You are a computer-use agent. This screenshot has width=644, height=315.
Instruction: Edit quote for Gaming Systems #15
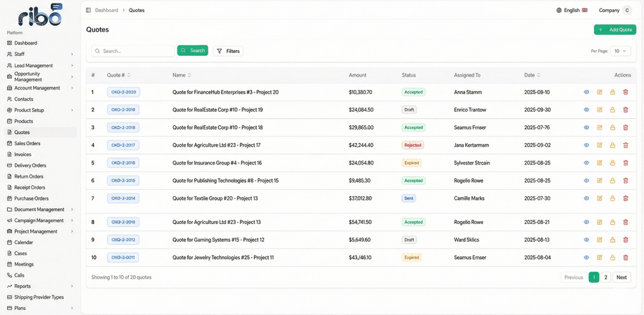point(600,240)
